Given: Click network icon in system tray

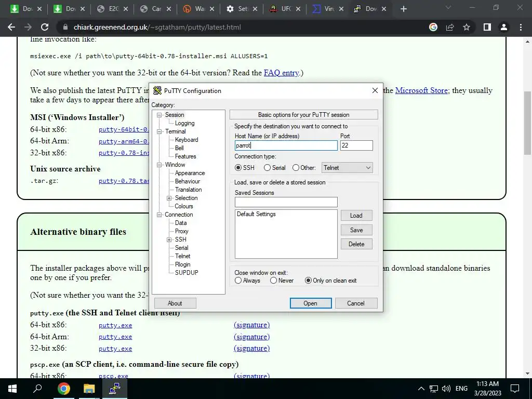Looking at the screenshot, I should click(434, 389).
